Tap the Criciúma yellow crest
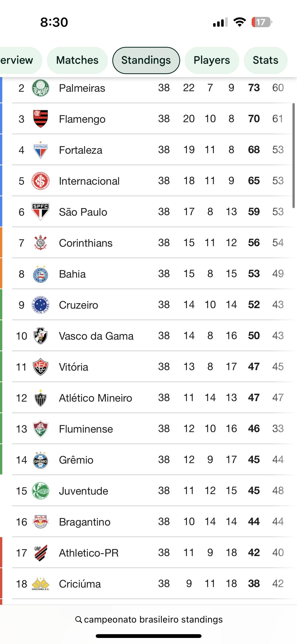 coord(40,584)
